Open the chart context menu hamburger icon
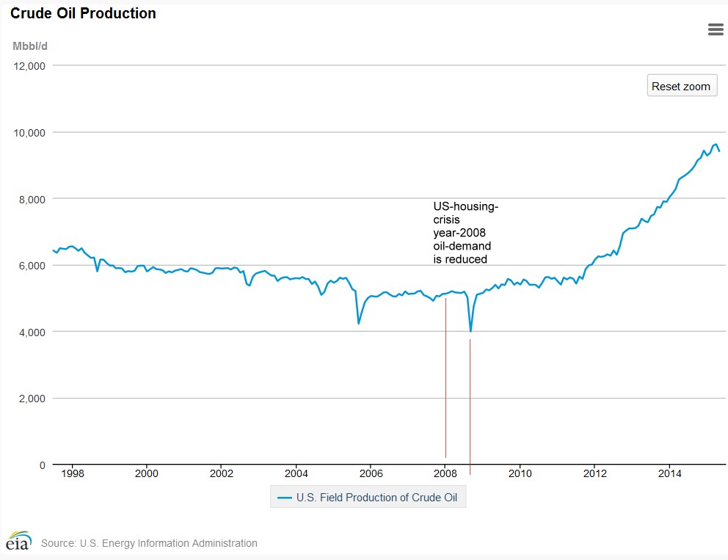This screenshot has width=728, height=560. coord(716,29)
